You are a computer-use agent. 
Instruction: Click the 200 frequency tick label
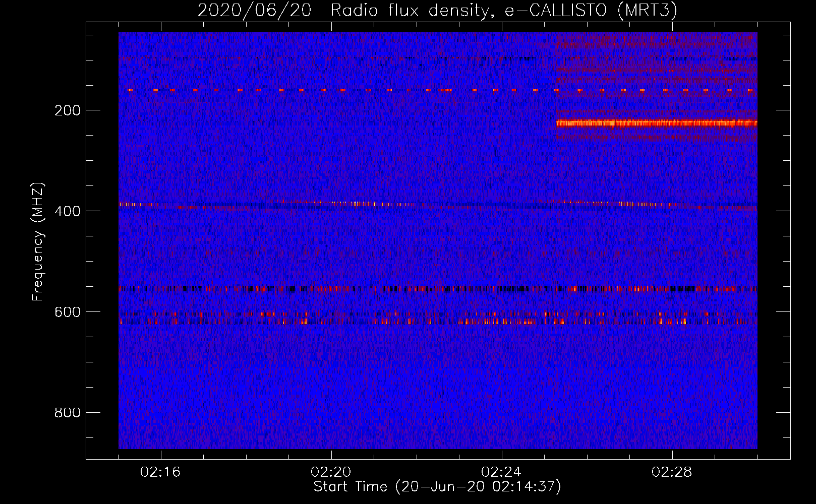(x=68, y=110)
